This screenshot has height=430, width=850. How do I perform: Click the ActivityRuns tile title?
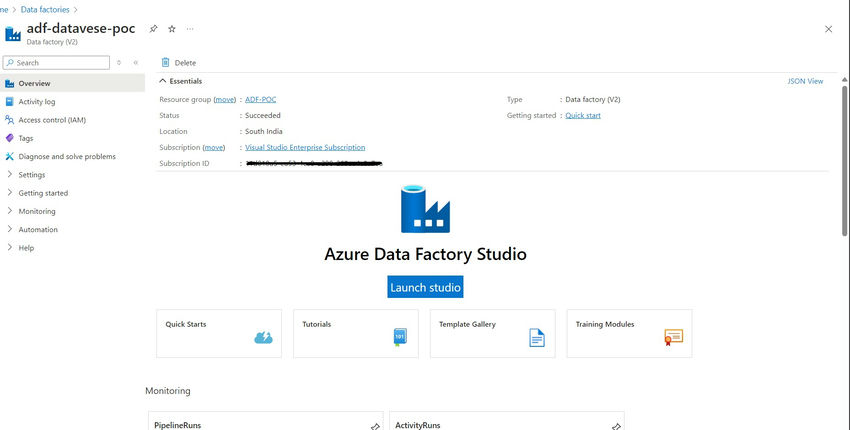(x=417, y=426)
